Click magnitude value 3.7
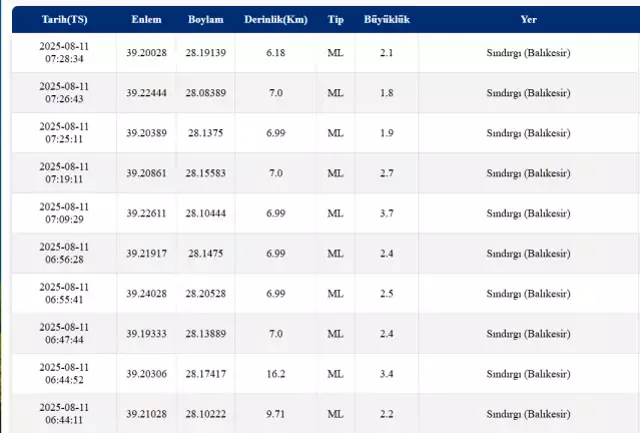This screenshot has height=433, width=640. pos(387,213)
